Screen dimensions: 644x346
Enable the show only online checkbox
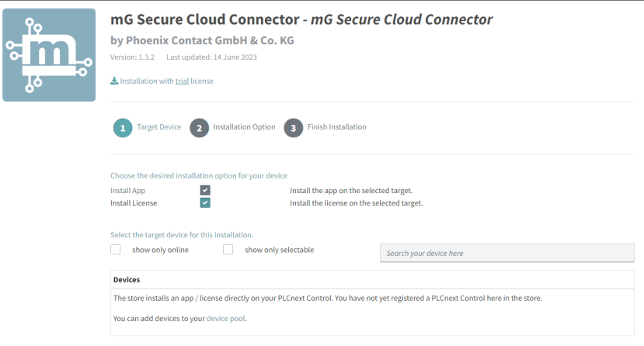pos(116,249)
